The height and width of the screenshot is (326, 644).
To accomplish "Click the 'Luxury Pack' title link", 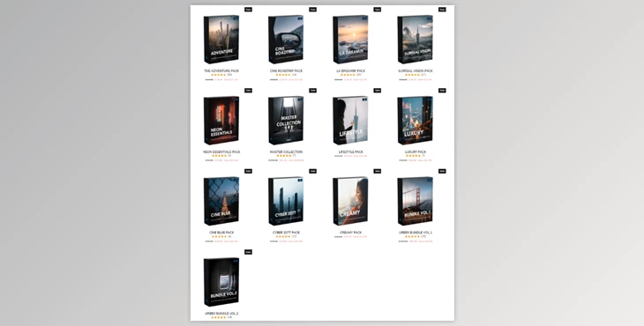I will [416, 152].
